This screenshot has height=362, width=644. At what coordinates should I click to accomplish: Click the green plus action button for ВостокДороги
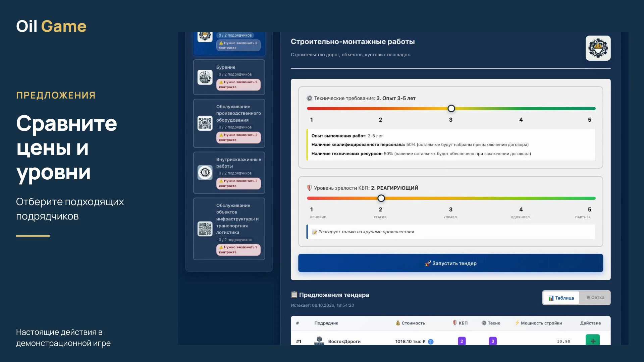593,340
